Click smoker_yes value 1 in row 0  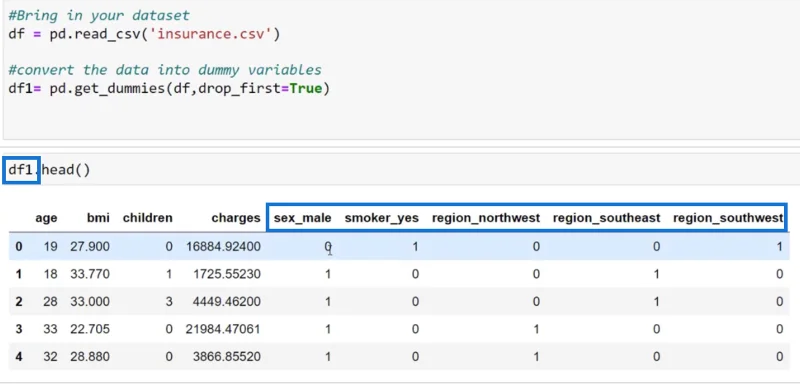click(x=415, y=247)
